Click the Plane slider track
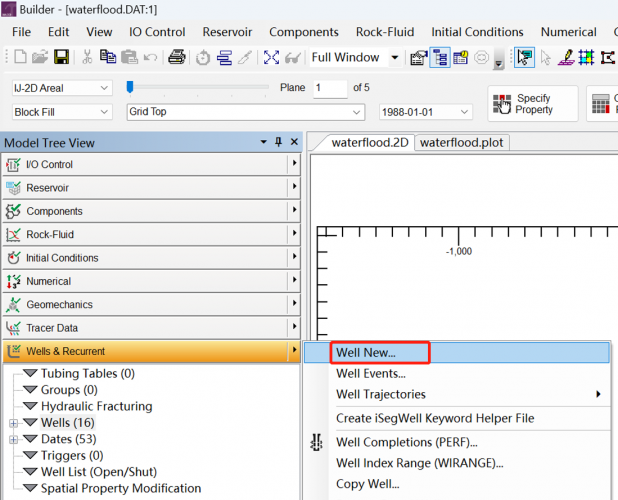 [200, 88]
